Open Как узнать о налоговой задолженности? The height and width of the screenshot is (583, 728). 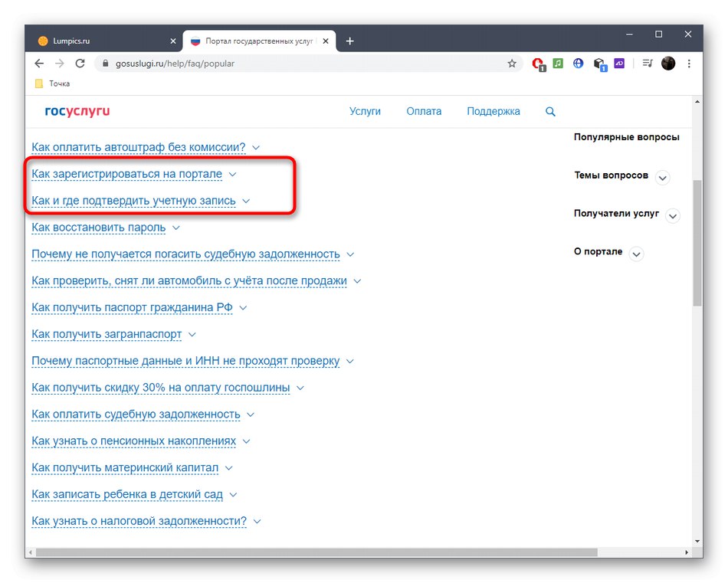click(x=139, y=521)
